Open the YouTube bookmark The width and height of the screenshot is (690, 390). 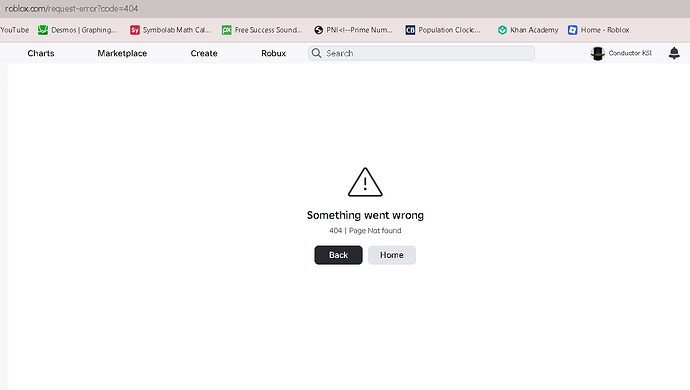15,30
